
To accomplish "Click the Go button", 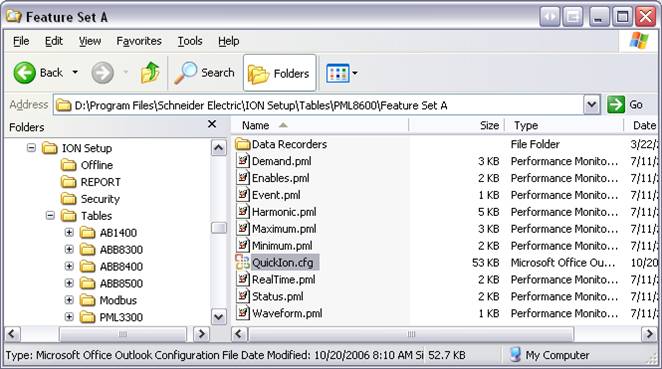I will 626,104.
